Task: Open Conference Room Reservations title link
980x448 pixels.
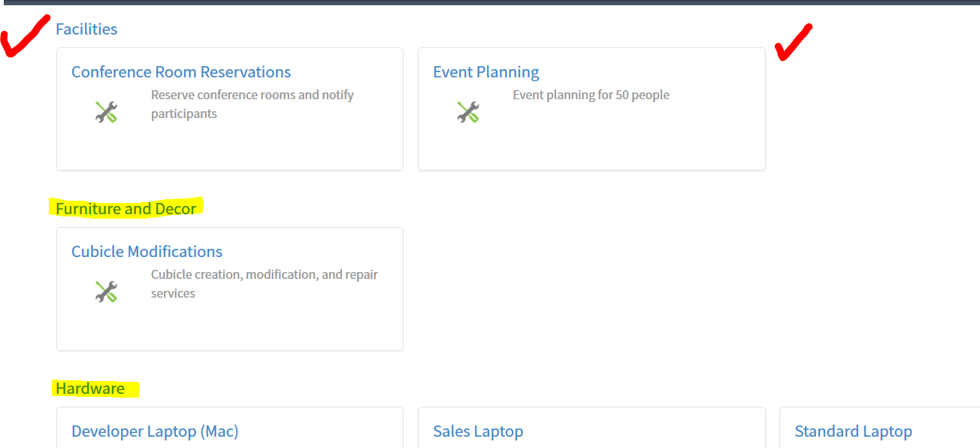Action: click(x=181, y=72)
